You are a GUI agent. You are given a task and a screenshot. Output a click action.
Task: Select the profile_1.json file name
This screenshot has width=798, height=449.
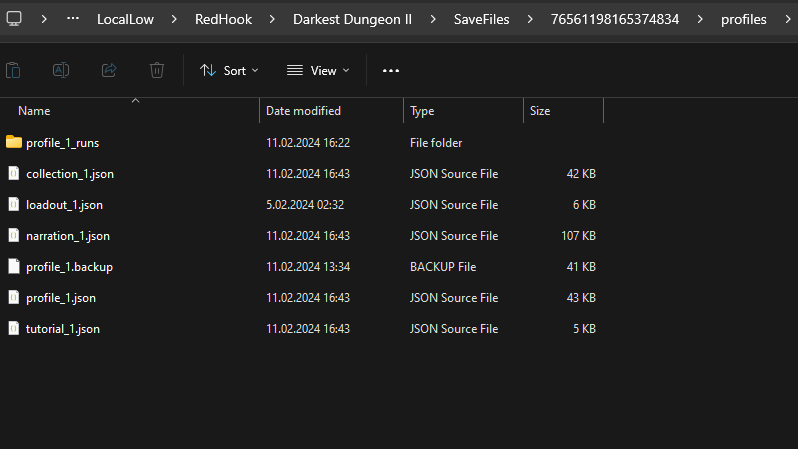(x=61, y=298)
